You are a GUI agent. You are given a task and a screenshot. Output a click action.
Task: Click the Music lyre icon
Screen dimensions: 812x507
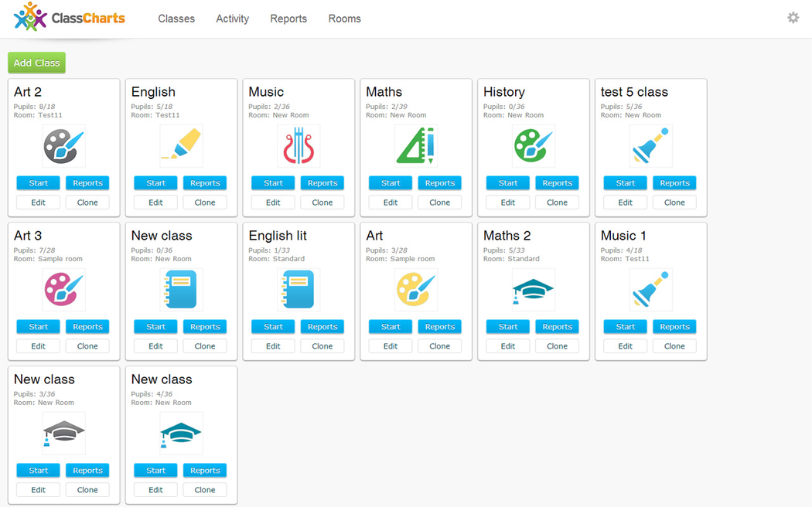click(x=299, y=146)
